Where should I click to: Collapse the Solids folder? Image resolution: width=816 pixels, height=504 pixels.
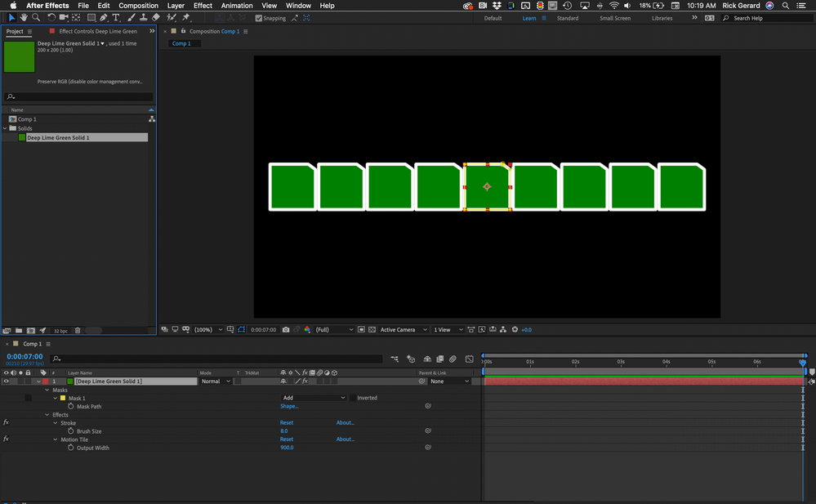point(5,128)
